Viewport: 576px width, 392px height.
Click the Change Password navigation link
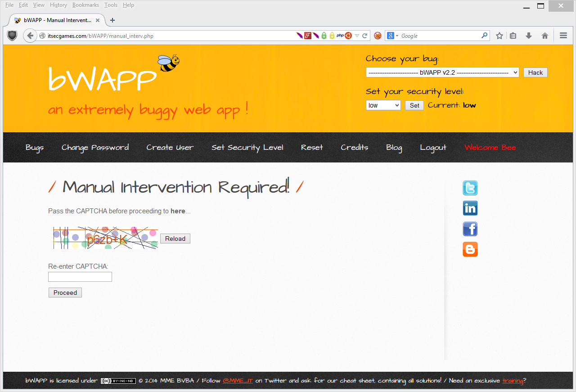point(95,147)
